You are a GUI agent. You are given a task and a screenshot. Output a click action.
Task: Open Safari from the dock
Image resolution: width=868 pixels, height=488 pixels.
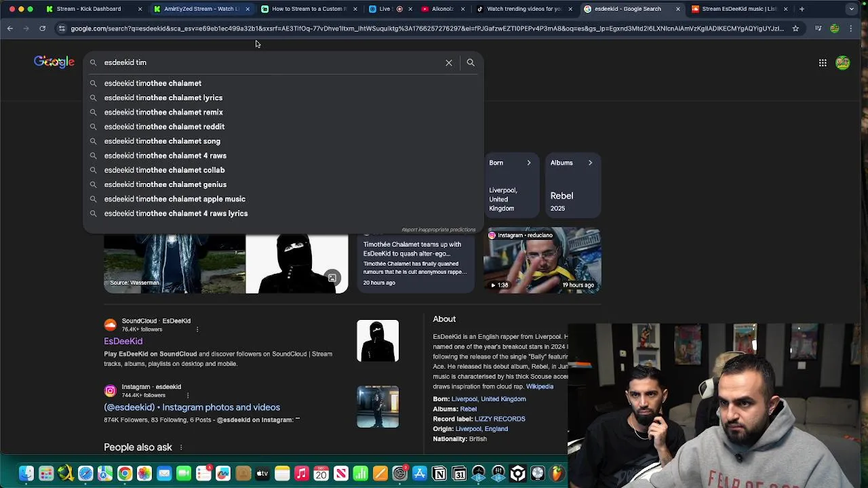(85, 473)
